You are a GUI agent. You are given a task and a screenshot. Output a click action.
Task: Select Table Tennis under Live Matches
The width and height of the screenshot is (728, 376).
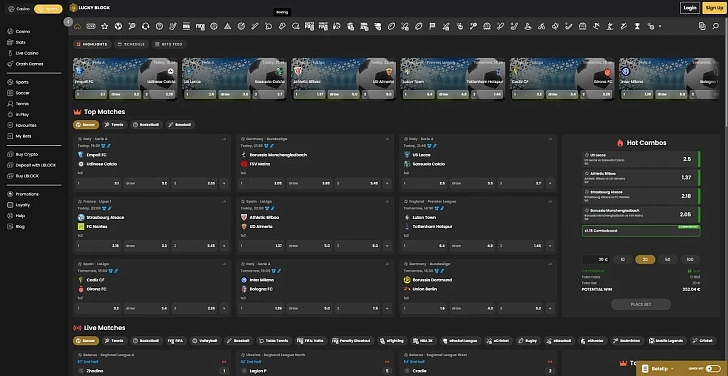pos(274,341)
